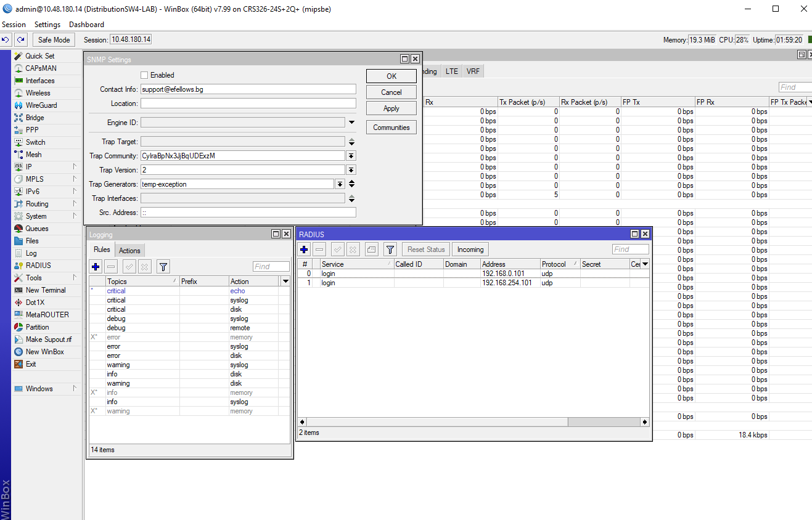Click the Find box in RADIUS window

[630, 250]
